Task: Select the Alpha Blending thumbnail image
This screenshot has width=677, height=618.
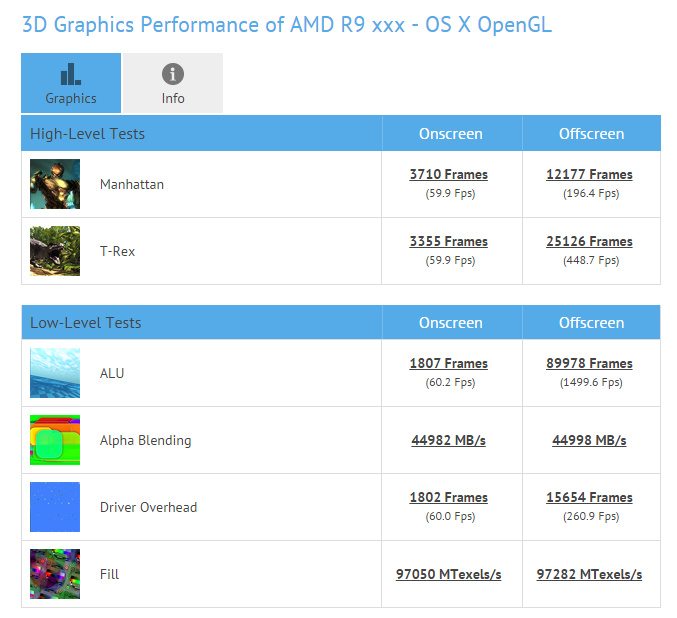Action: (x=55, y=440)
